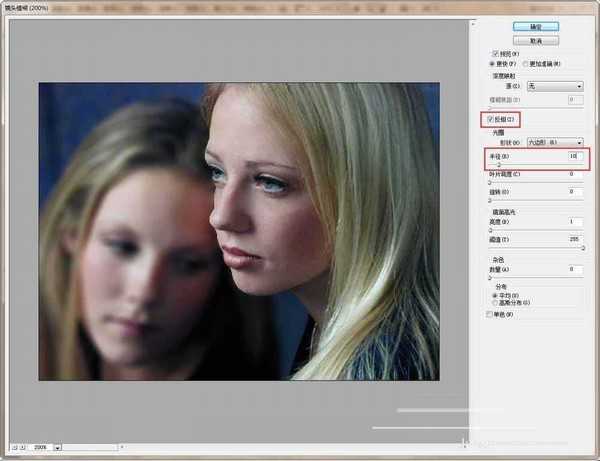Click the 旋转 rotation slider handle

point(489,200)
